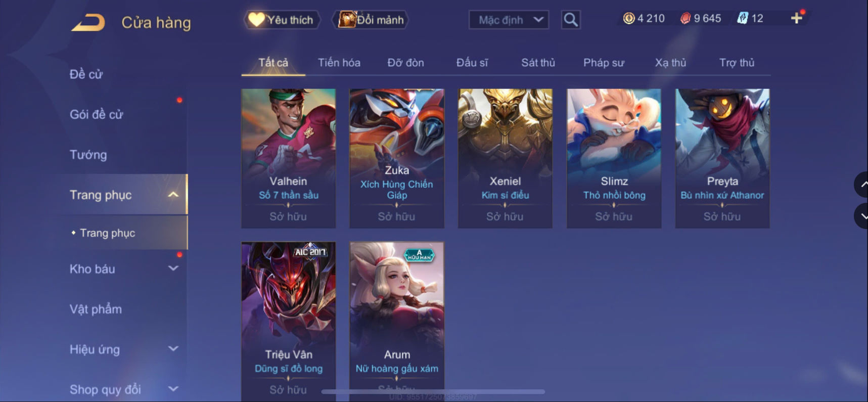Image resolution: width=868 pixels, height=402 pixels.
Task: Switch to the Pháp sư tab
Action: [604, 63]
